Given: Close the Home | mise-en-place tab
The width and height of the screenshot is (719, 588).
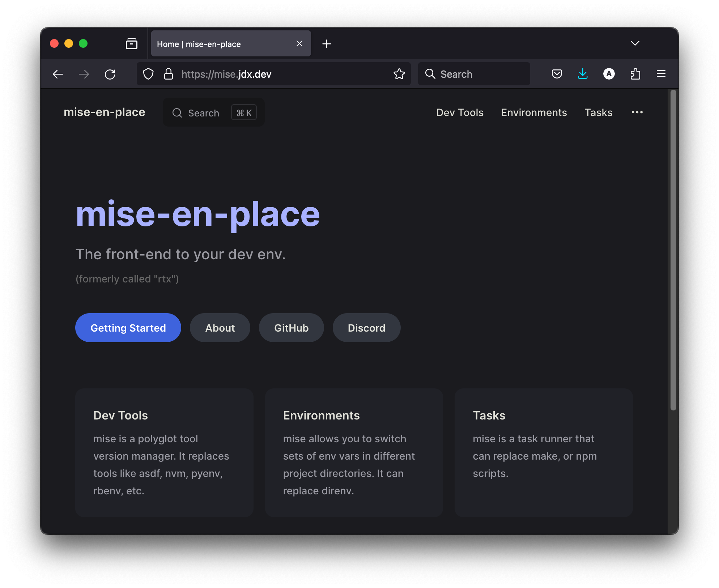Looking at the screenshot, I should 299,44.
